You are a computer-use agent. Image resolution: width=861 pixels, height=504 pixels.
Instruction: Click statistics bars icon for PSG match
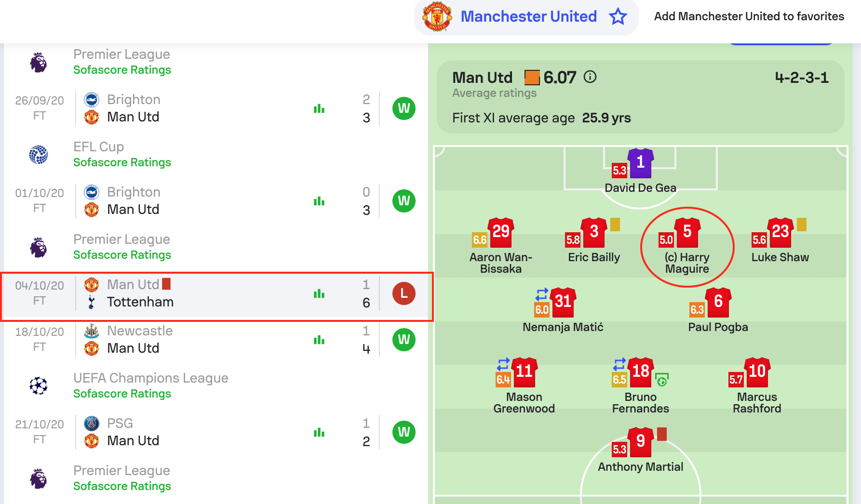(x=319, y=432)
